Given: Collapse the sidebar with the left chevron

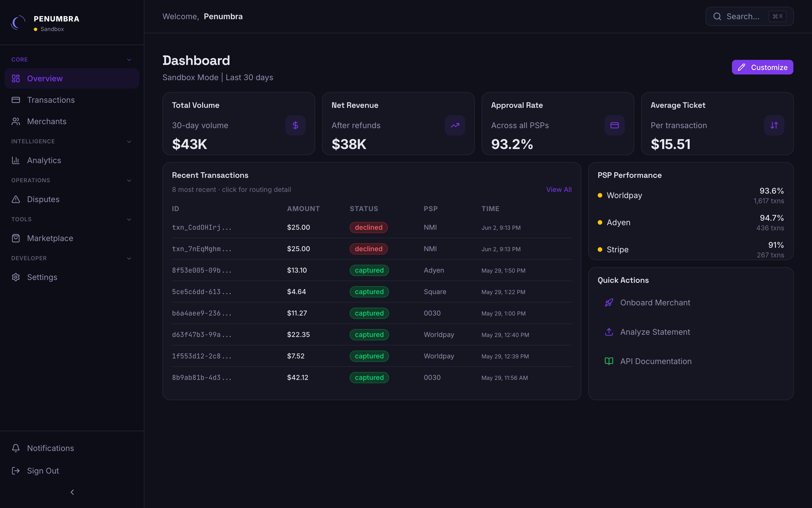Looking at the screenshot, I should [72, 492].
